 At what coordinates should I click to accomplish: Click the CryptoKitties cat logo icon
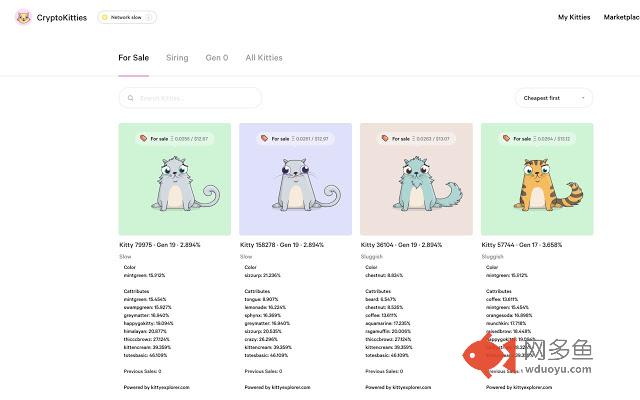(23, 18)
